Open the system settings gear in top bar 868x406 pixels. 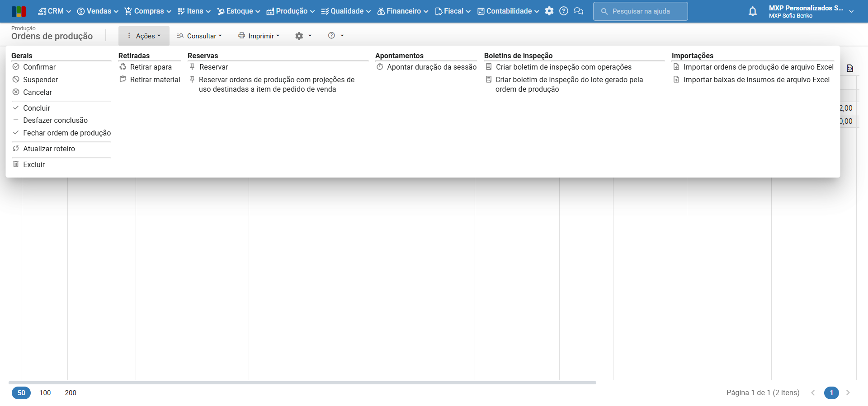click(549, 11)
